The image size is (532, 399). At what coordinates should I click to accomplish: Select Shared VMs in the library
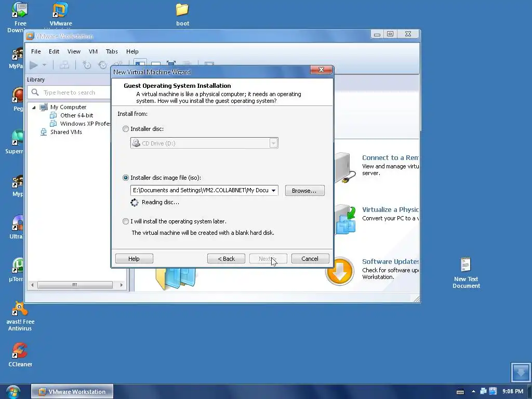66,132
